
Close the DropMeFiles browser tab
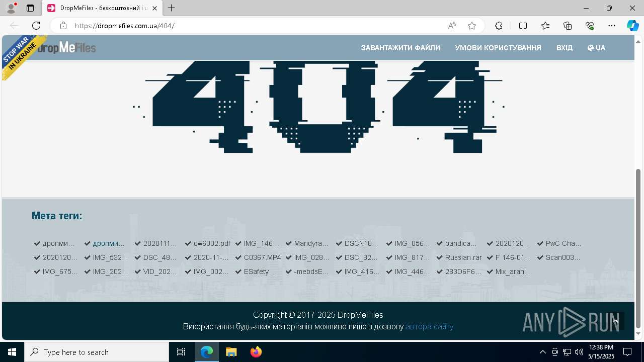pos(154,8)
